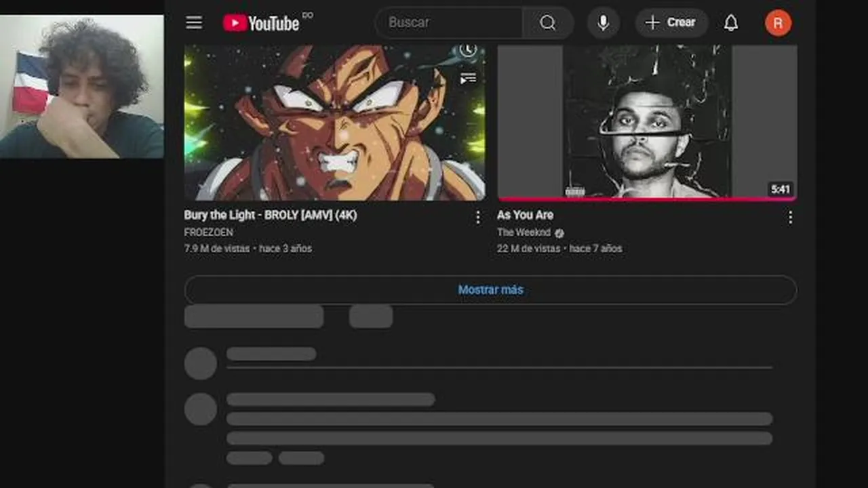
Task: Open options for As You Are video
Action: tap(790, 217)
